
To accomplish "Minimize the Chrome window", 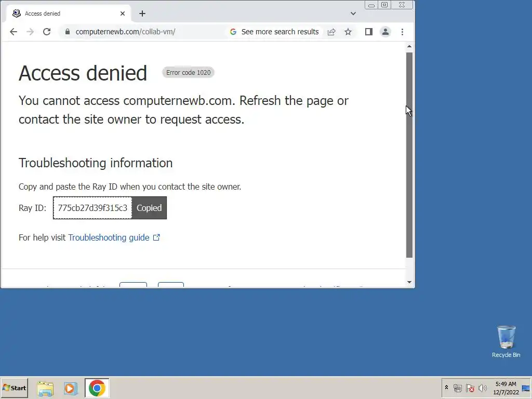I will coord(371,5).
